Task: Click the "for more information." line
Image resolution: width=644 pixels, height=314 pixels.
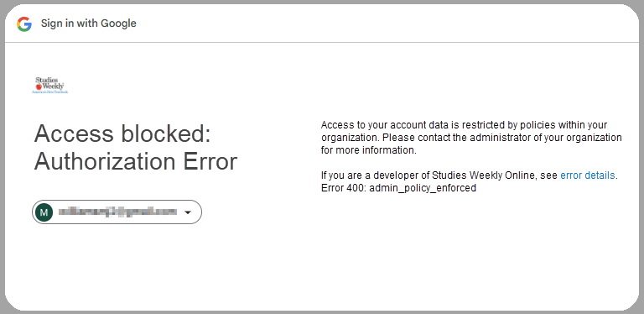Action: click(x=369, y=150)
